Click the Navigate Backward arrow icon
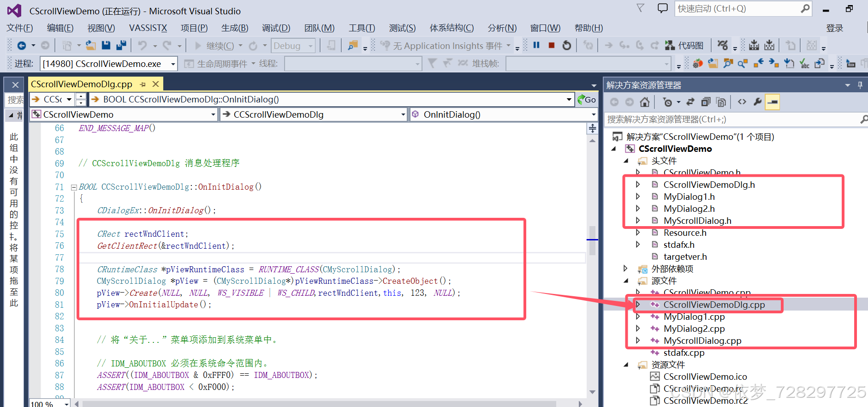 (21, 45)
